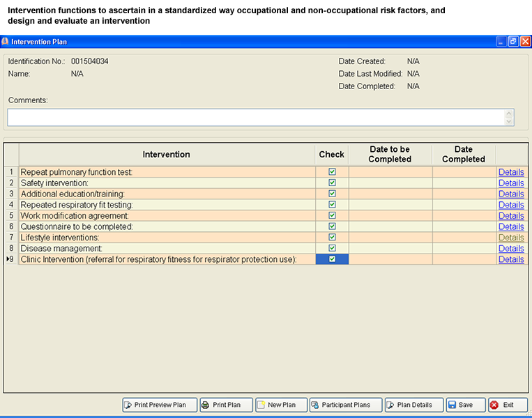The height and width of the screenshot is (418, 532).
Task: Click inside the Comments text box
Action: [x=258, y=117]
